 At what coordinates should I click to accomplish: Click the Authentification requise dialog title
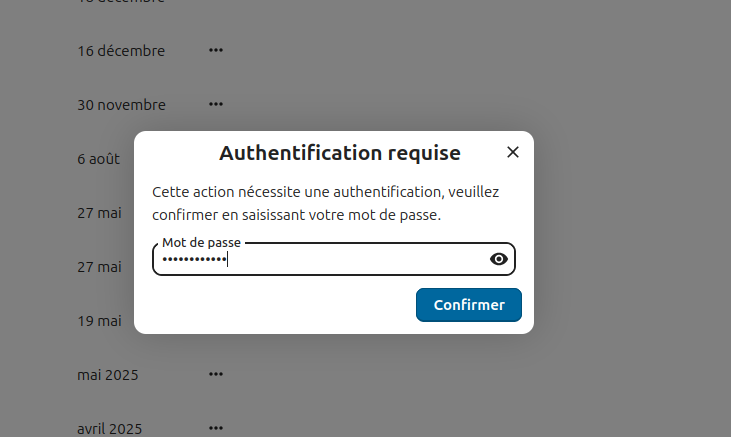click(x=339, y=153)
